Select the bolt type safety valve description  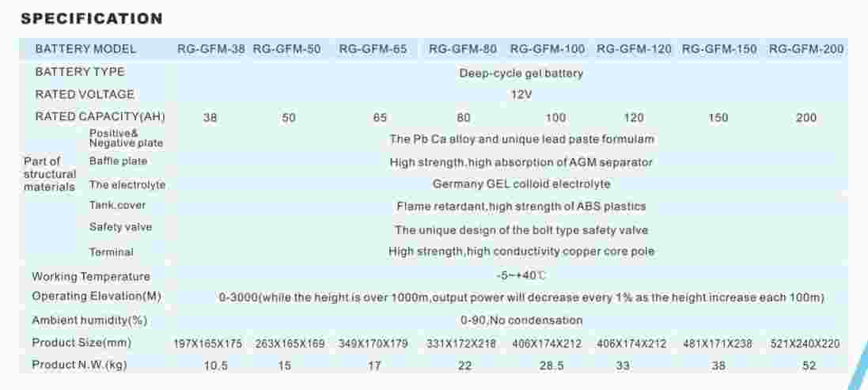point(521,229)
